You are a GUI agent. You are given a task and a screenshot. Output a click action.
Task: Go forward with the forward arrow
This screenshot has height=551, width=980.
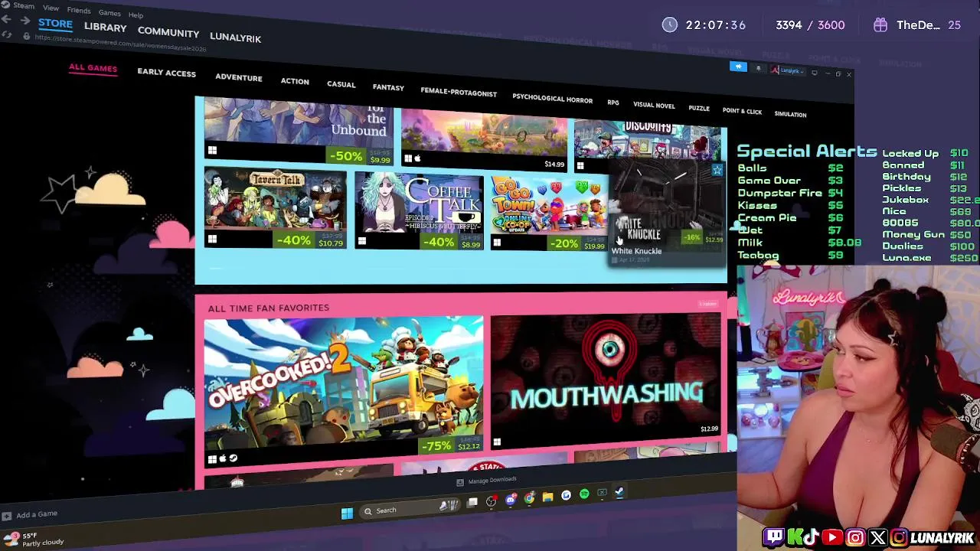coord(25,22)
